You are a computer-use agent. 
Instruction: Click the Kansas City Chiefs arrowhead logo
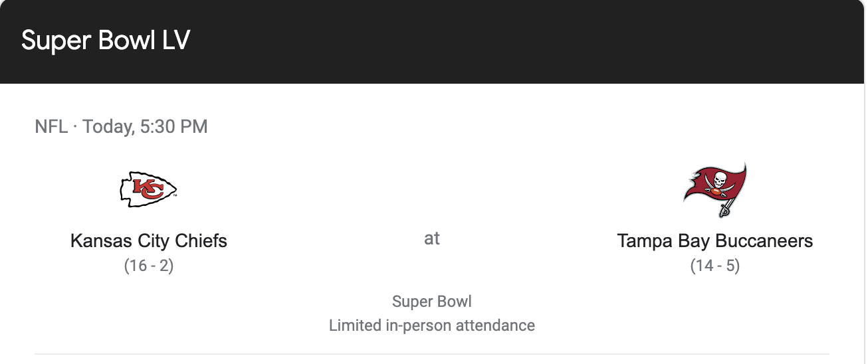tap(148, 189)
